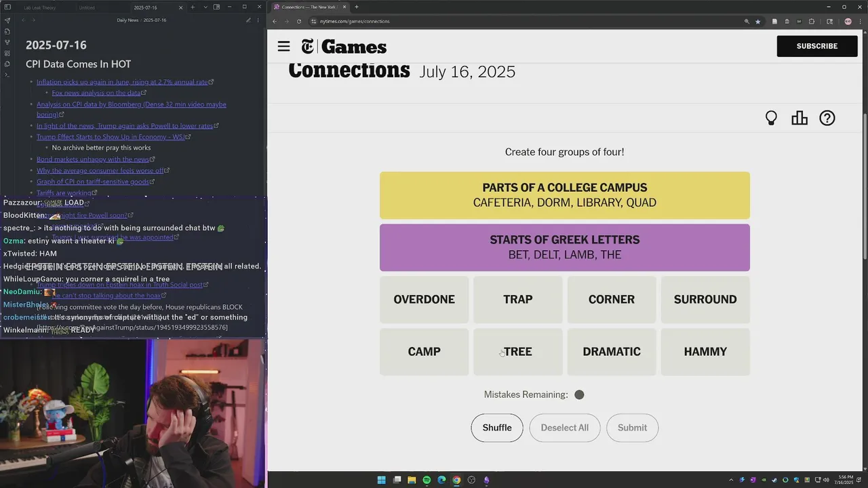Select the DRAMATIC tile
This screenshot has width=868, height=488.
click(x=612, y=352)
